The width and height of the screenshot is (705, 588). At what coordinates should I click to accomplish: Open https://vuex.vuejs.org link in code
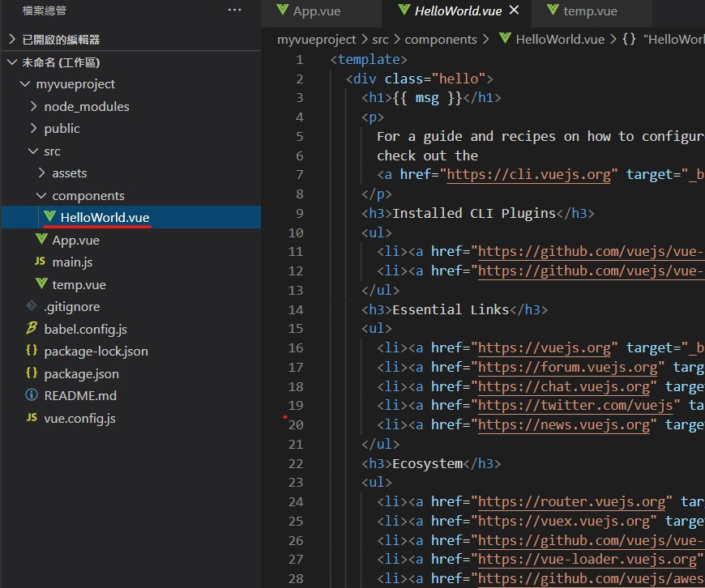pos(563,521)
